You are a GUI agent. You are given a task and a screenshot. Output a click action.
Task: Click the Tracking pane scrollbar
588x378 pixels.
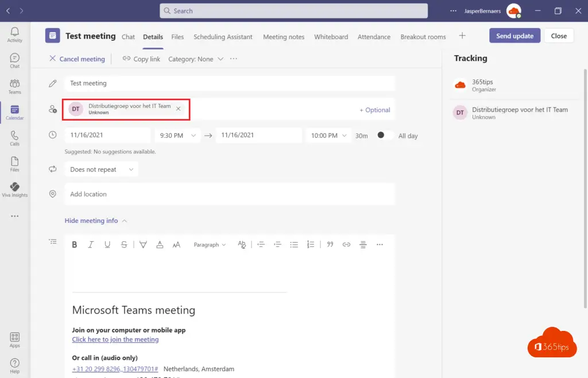pos(585,188)
